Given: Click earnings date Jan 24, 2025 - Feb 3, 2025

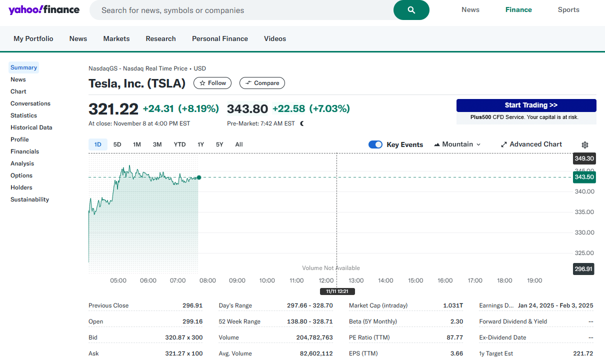Looking at the screenshot, I should pyautogui.click(x=555, y=305).
